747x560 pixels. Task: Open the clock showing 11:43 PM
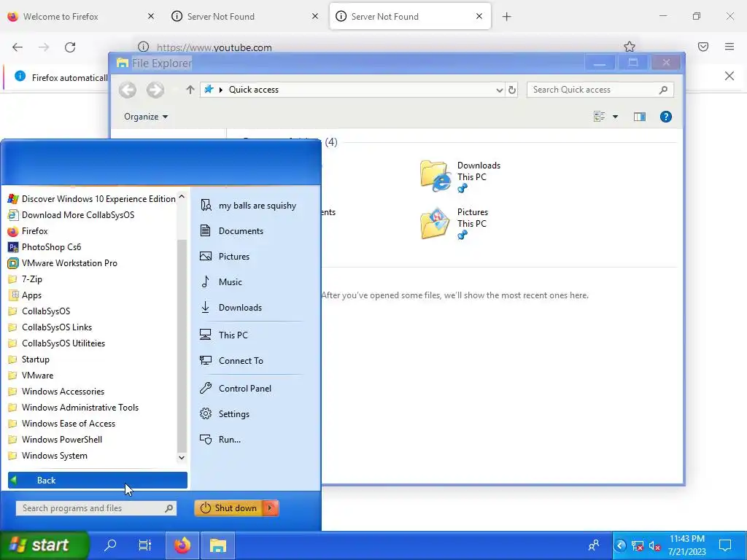(x=687, y=545)
